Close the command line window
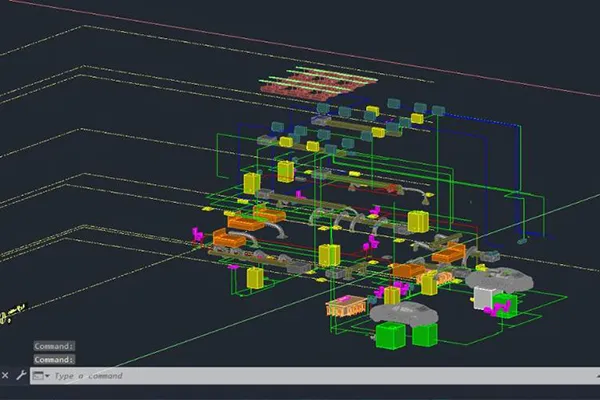 [5, 376]
